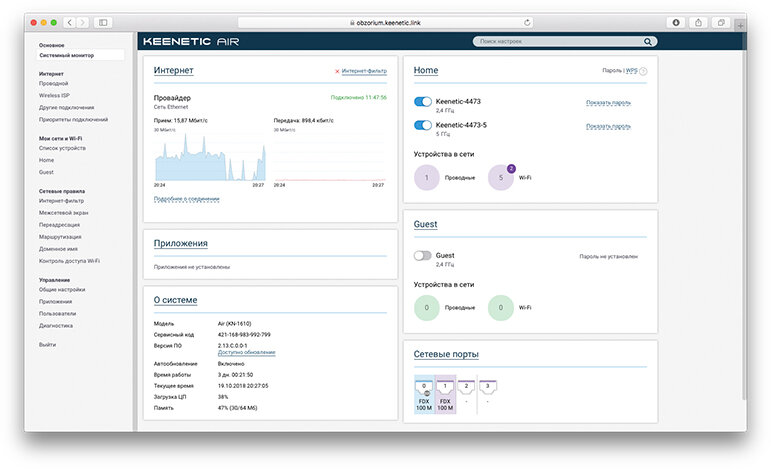Image resolution: width=771 pixels, height=469 pixels.
Task: Click the Поиск настроек search field
Action: click(565, 42)
